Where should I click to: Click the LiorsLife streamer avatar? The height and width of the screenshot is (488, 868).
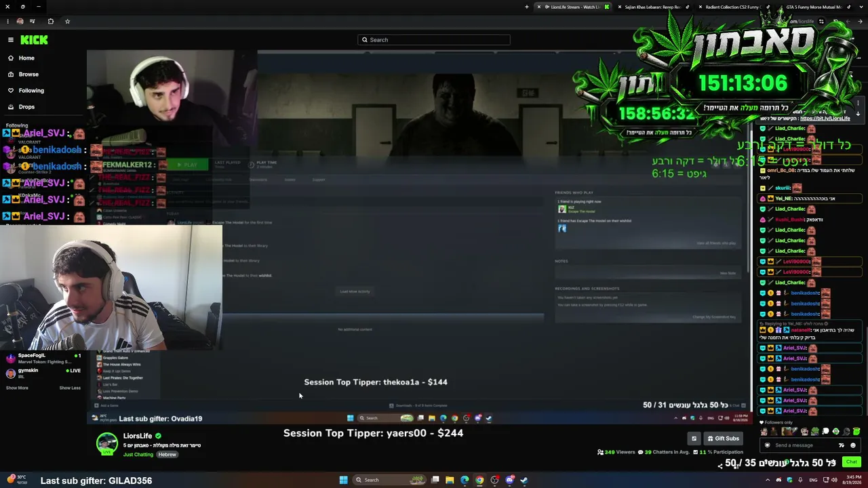106,443
